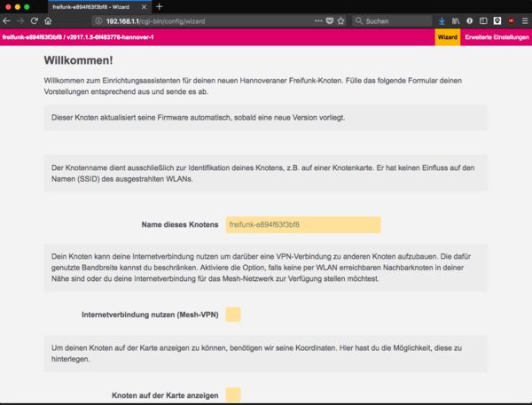532x405 pixels.
Task: Click the freifunk node header title
Action: pos(78,36)
